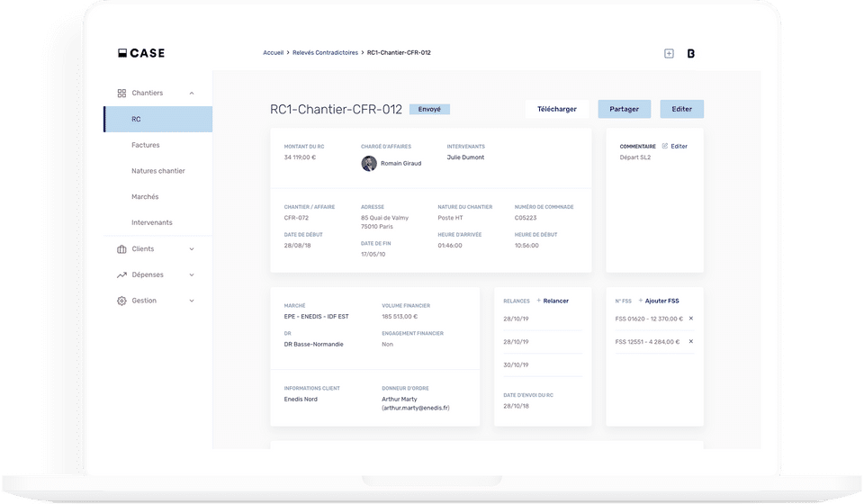864x504 pixels.
Task: Click the arrival time 01:46:00
Action: click(x=450, y=246)
